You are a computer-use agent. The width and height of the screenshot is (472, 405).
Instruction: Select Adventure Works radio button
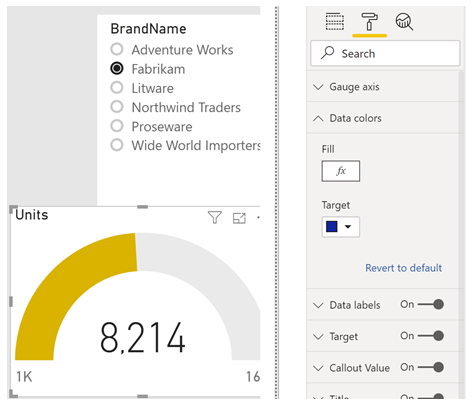point(117,49)
